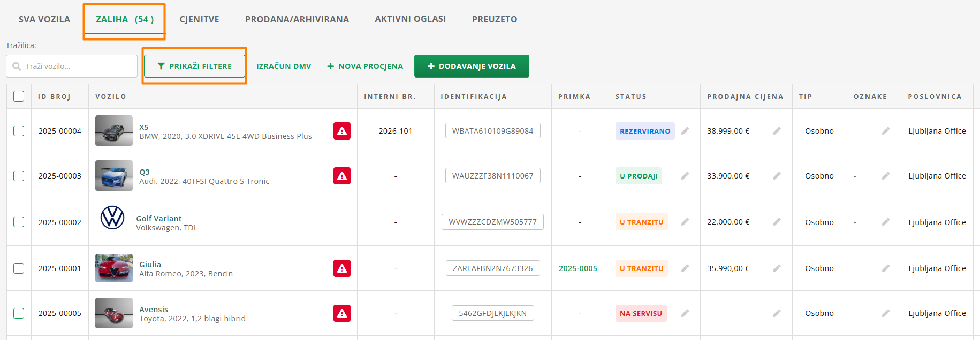Edit the 35.990,00 € price pencil icon
Image resolution: width=980 pixels, height=340 pixels.
click(x=777, y=268)
